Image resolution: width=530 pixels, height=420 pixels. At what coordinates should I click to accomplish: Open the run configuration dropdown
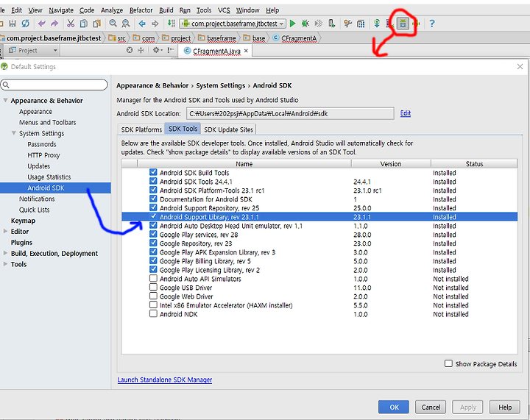[x=233, y=24]
